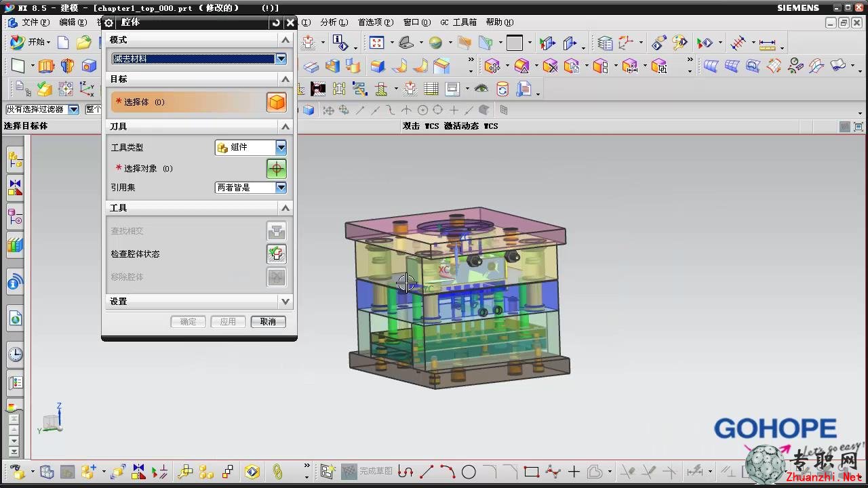Open the Internet Explorer sidebar icon
Screen dimensions: 868x488
[x=15, y=319]
